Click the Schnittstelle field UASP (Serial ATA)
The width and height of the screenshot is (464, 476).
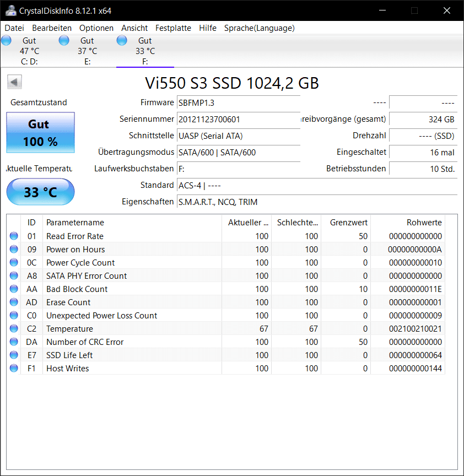pyautogui.click(x=239, y=136)
